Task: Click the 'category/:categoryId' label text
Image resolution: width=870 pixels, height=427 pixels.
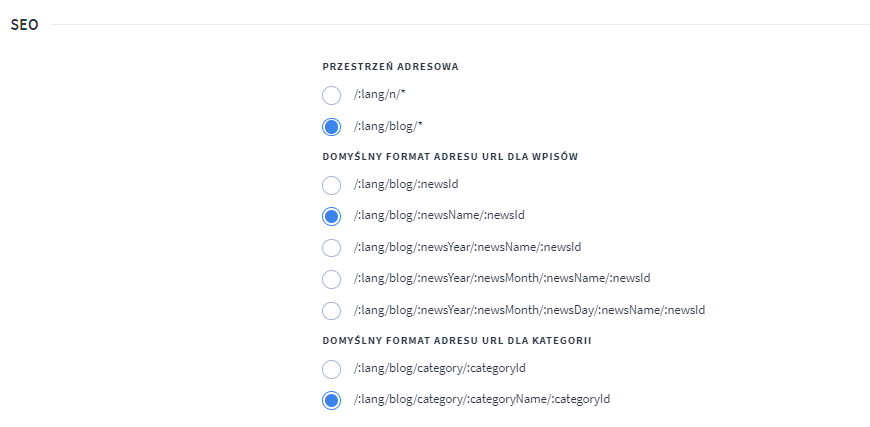Action: pos(439,368)
